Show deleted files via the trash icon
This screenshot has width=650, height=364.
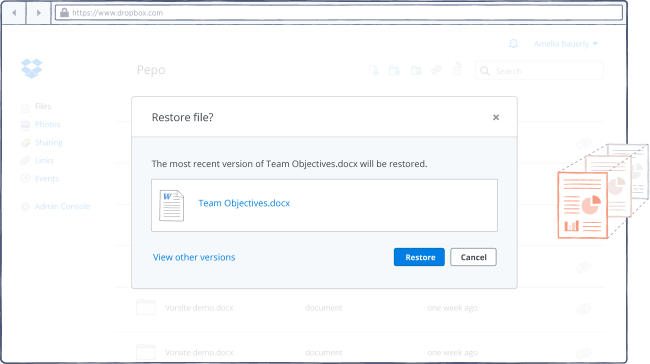pyautogui.click(x=457, y=68)
